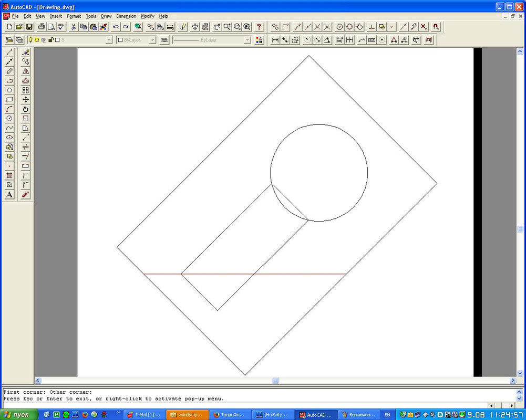Click the Trim modify tool

pyautogui.click(x=26, y=147)
